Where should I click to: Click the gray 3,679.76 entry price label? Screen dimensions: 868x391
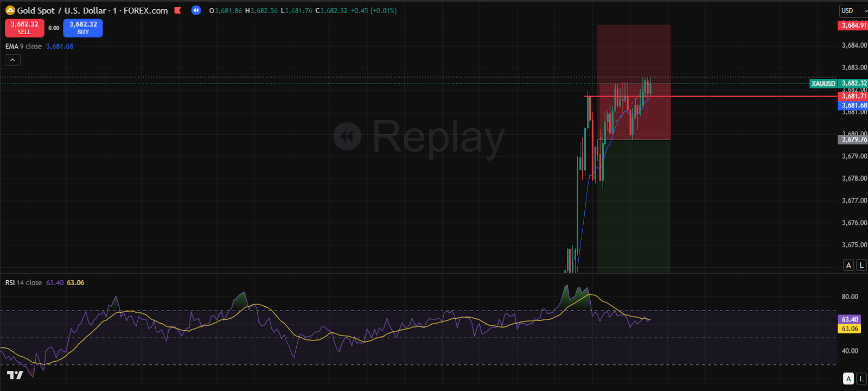[853, 140]
